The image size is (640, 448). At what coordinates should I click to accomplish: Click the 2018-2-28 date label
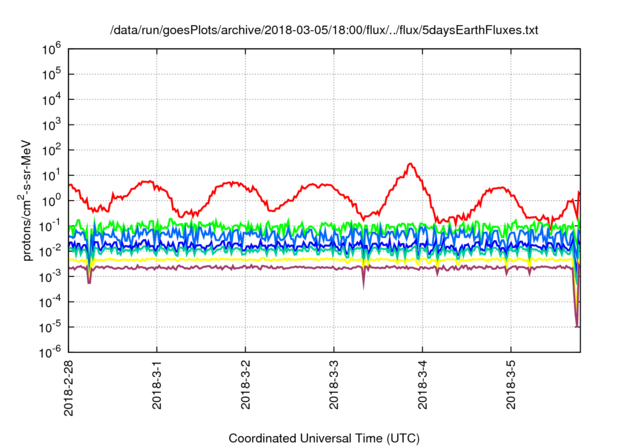tap(69, 388)
